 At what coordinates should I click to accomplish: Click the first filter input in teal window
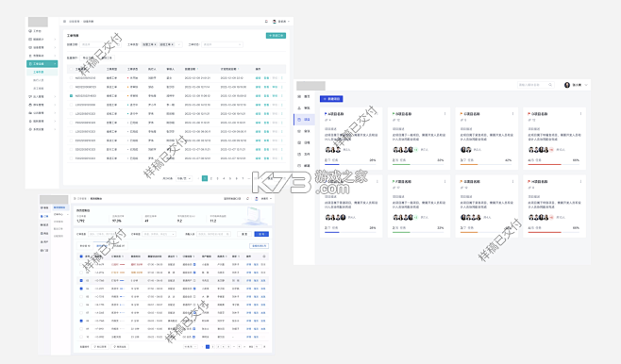coord(100,44)
